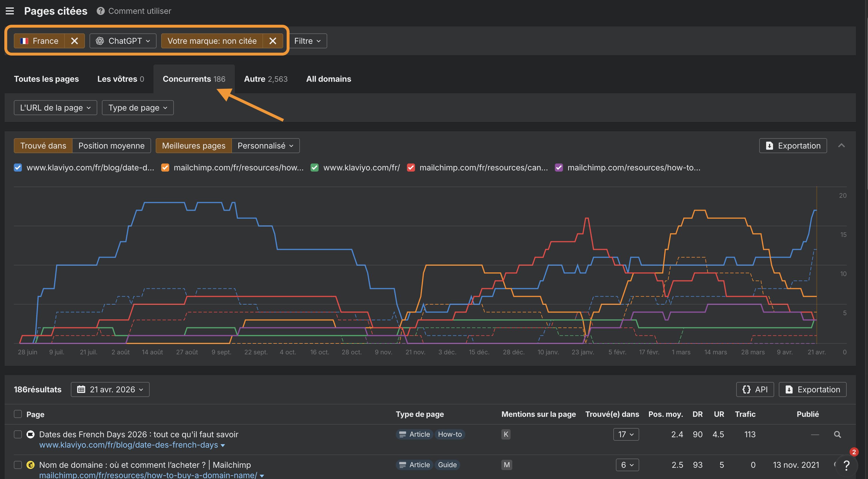Open the 21 avr. 2026 date picker
This screenshot has height=479, width=868.
click(x=110, y=389)
